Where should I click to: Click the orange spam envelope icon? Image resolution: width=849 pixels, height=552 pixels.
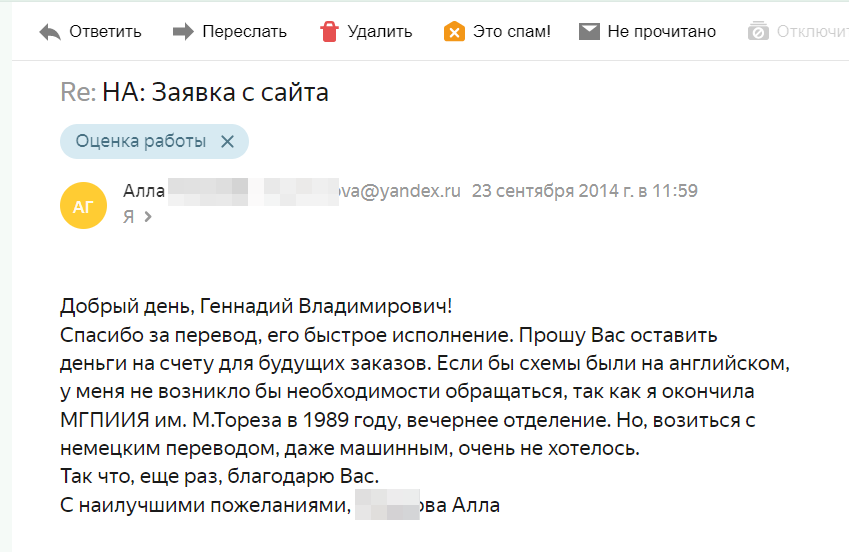(454, 31)
